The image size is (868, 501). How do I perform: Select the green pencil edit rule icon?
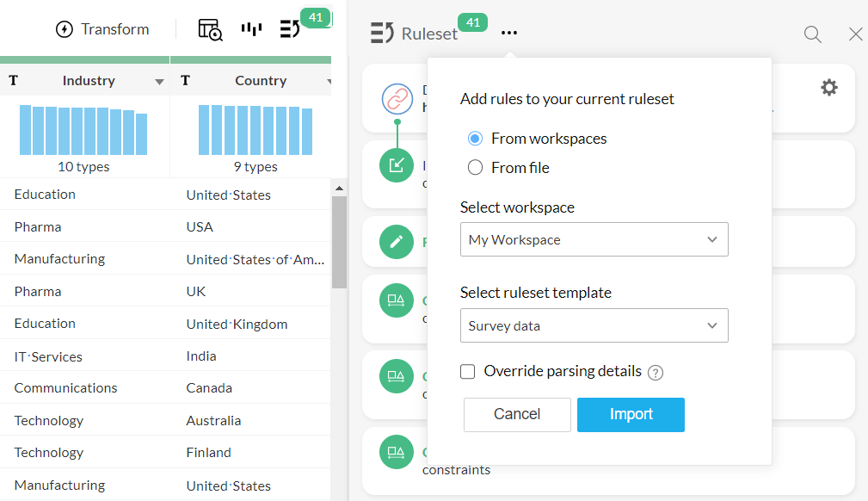pos(397,242)
